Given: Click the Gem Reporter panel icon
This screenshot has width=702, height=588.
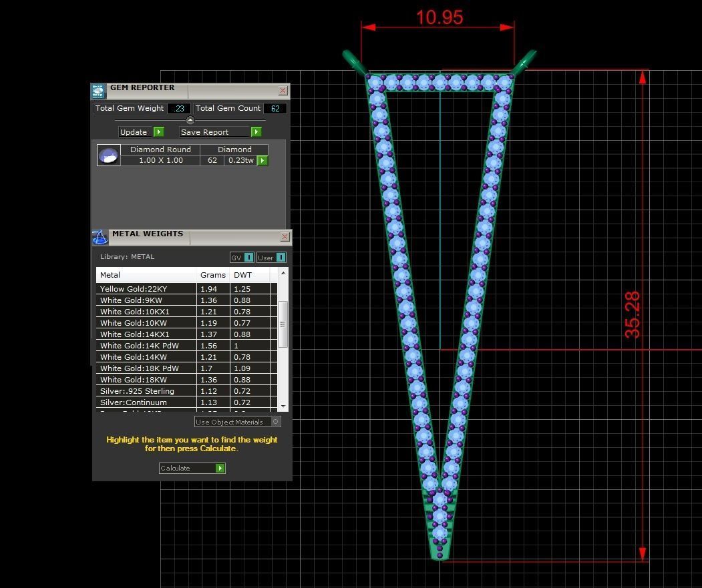Looking at the screenshot, I should click(98, 91).
